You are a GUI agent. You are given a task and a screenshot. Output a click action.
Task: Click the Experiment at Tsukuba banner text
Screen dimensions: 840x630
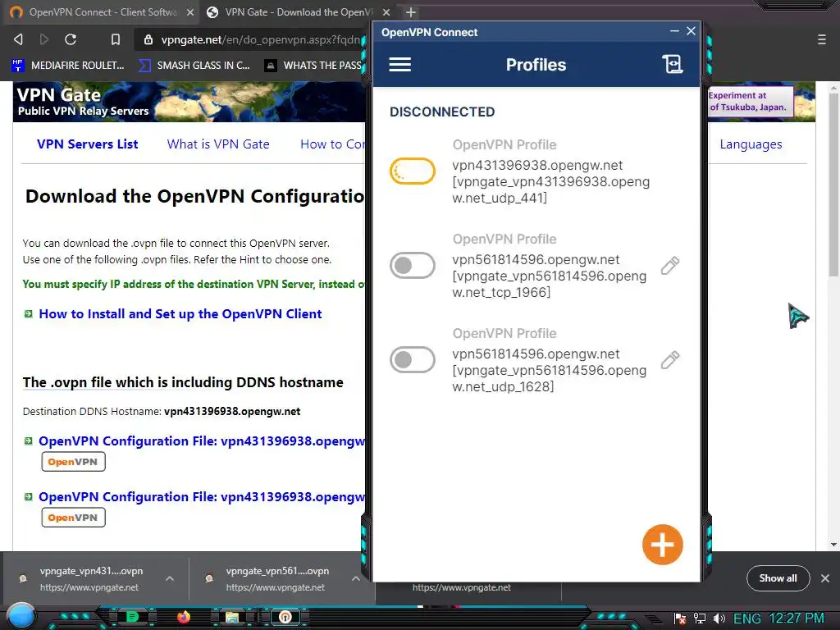pyautogui.click(x=748, y=101)
